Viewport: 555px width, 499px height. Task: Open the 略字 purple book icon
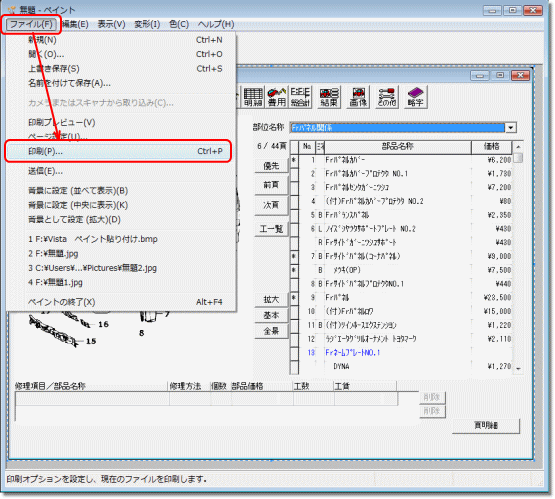click(416, 97)
